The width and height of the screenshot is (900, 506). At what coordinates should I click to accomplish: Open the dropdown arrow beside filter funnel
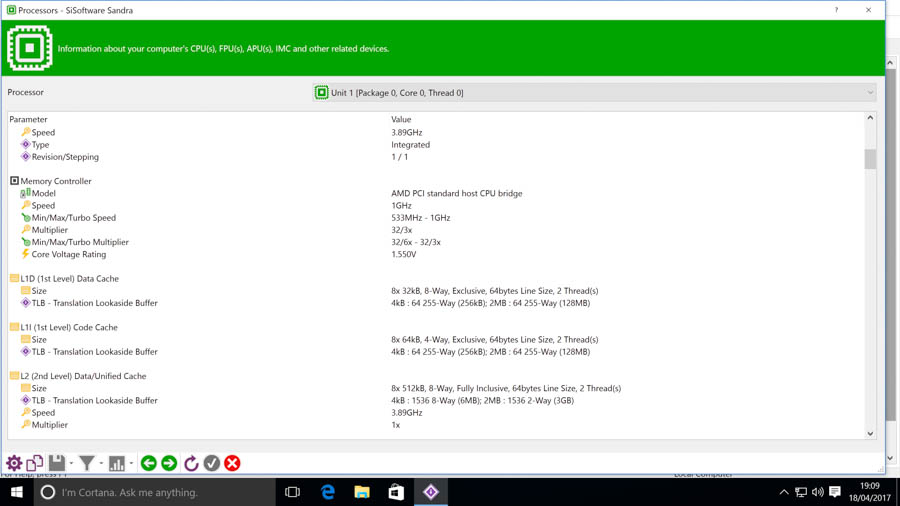(102, 464)
